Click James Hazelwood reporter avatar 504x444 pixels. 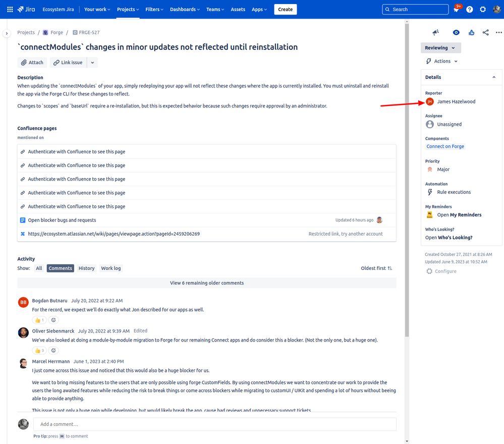[430, 101]
